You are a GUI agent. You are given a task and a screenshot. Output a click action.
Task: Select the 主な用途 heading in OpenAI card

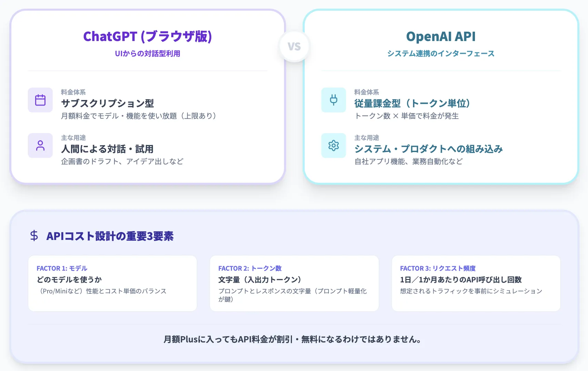point(366,138)
